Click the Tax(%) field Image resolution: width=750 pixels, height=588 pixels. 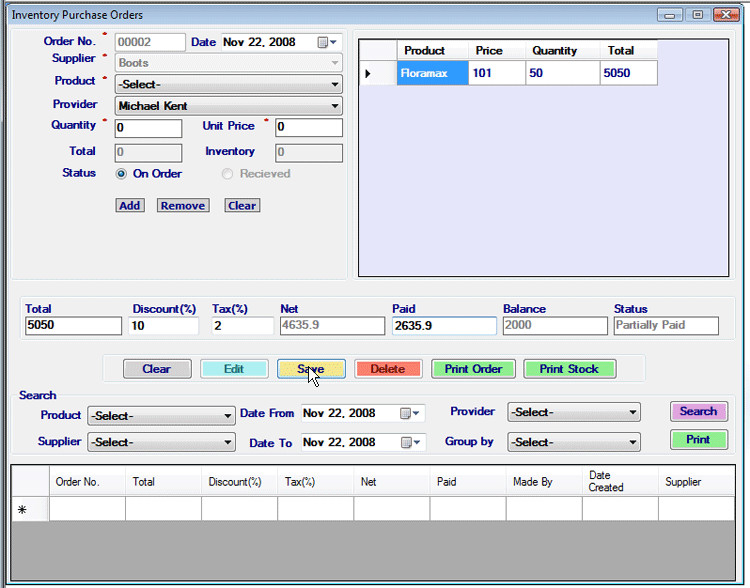click(243, 325)
